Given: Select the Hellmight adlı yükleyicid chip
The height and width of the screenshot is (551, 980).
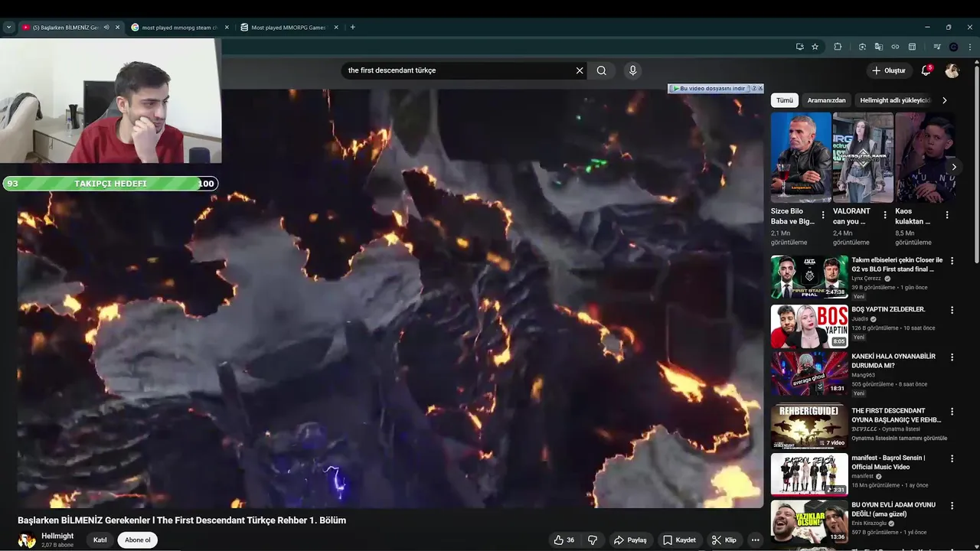Looking at the screenshot, I should tap(895, 100).
